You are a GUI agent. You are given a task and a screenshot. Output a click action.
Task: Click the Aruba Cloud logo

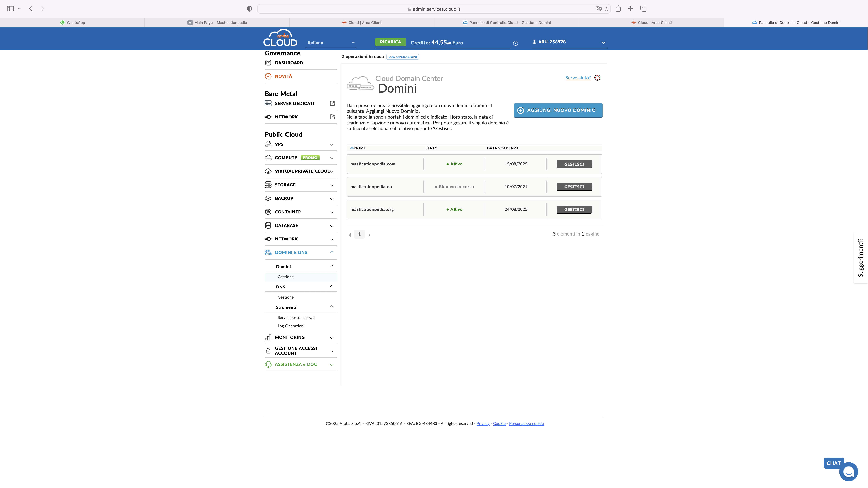[x=280, y=38]
